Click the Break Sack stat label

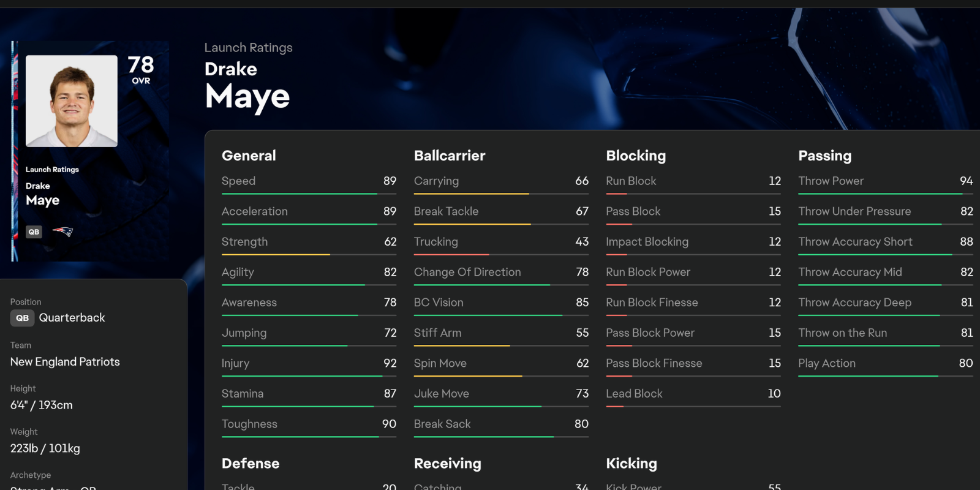click(442, 424)
